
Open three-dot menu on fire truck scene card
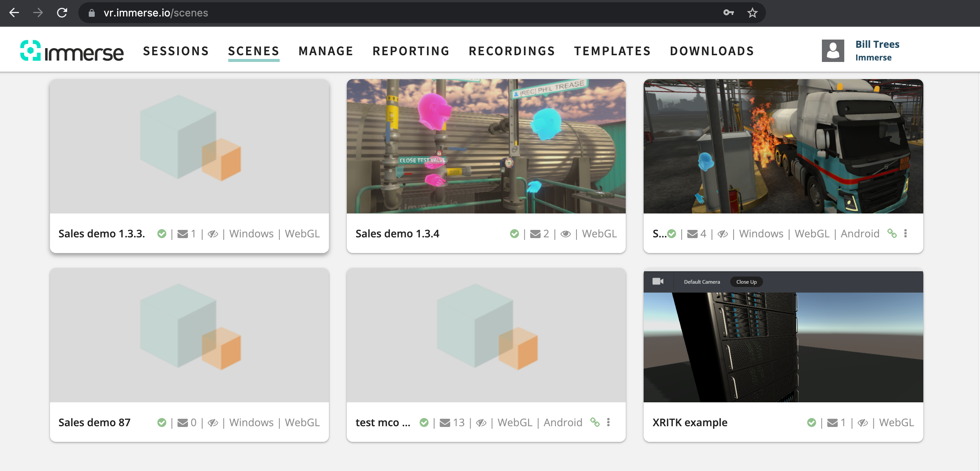point(905,233)
